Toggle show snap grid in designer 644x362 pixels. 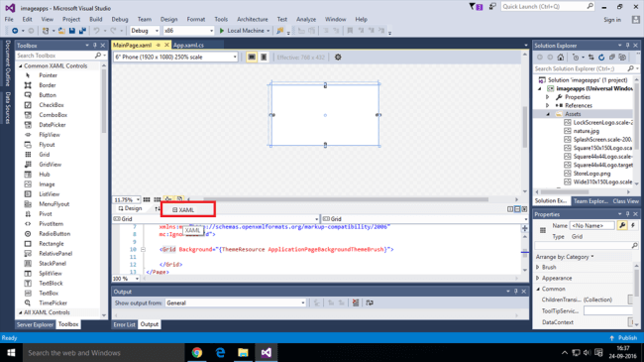[x=147, y=199]
